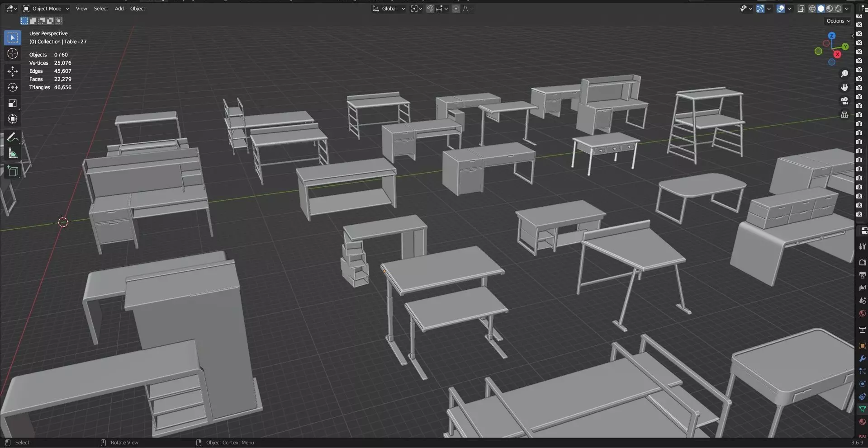868x448 pixels.
Task: Click the red X axis gizmo ball
Action: point(837,54)
